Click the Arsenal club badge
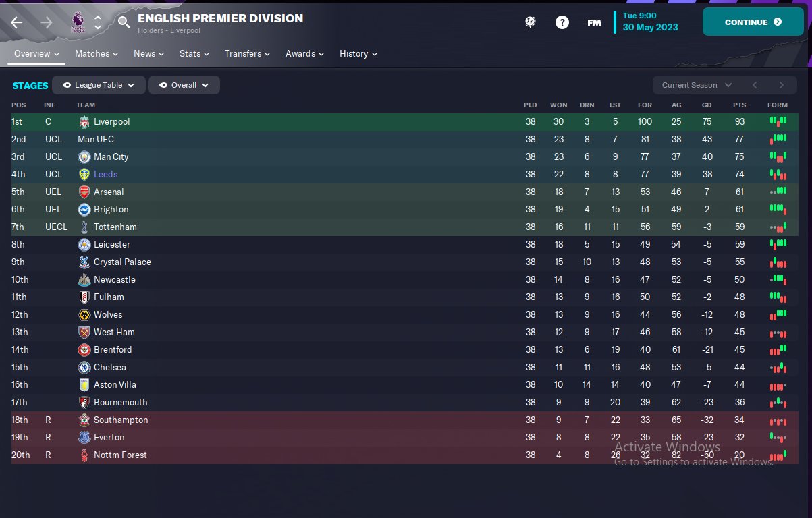The width and height of the screenshot is (812, 518). (x=84, y=192)
